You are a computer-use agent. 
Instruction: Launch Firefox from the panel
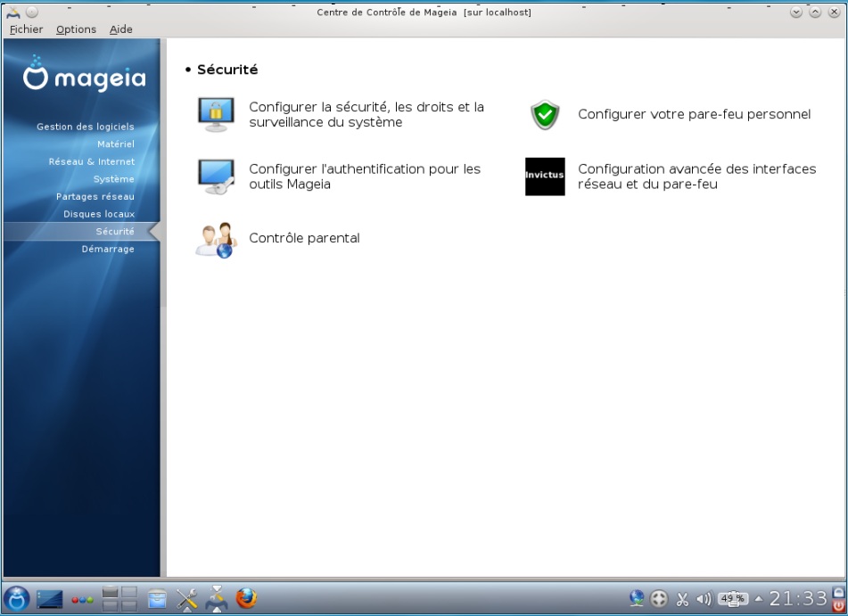[246, 598]
